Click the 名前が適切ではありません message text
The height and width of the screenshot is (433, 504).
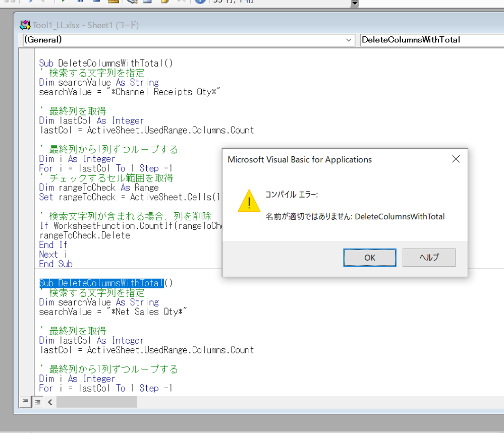coord(355,217)
